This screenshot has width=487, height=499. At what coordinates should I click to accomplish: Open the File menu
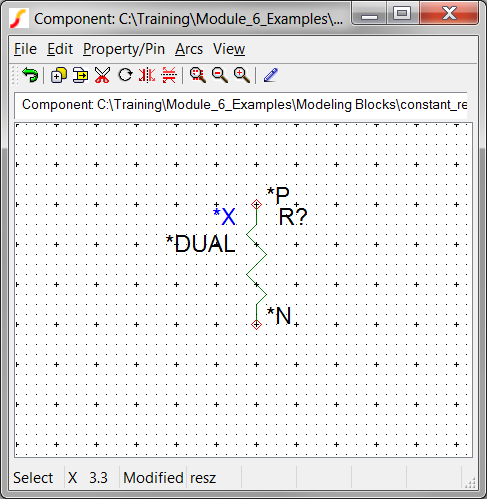coord(25,49)
